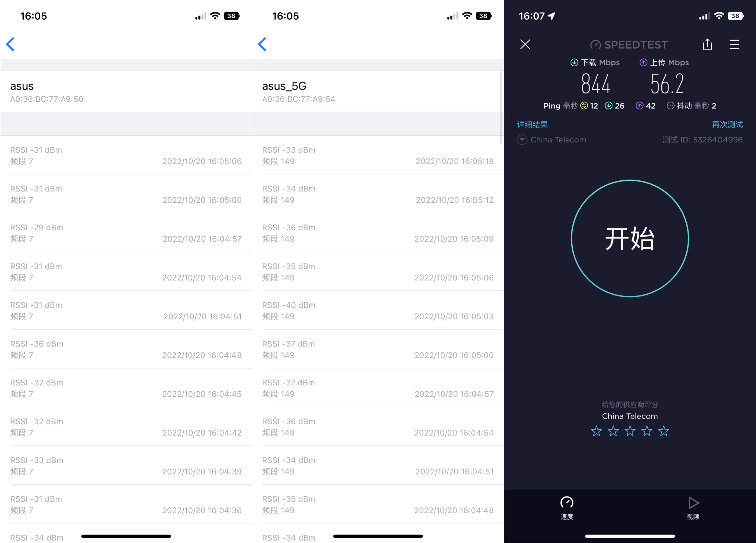756x543 pixels.
Task: Tap back chevron on asus_5G screen
Action: click(262, 44)
